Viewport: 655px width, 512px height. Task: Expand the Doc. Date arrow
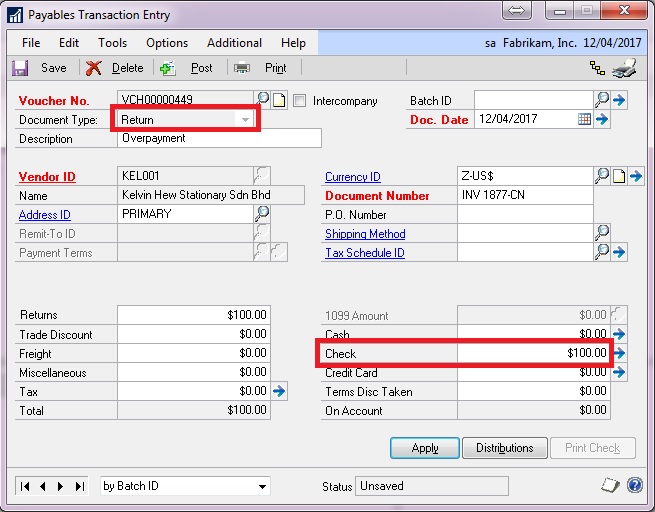[602, 119]
